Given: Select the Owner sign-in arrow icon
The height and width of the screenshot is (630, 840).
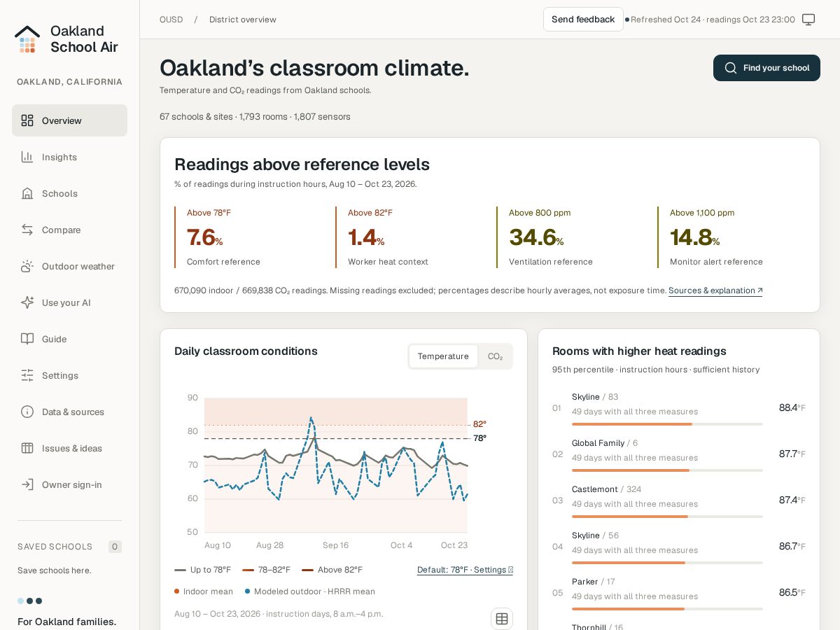Looking at the screenshot, I should point(27,484).
